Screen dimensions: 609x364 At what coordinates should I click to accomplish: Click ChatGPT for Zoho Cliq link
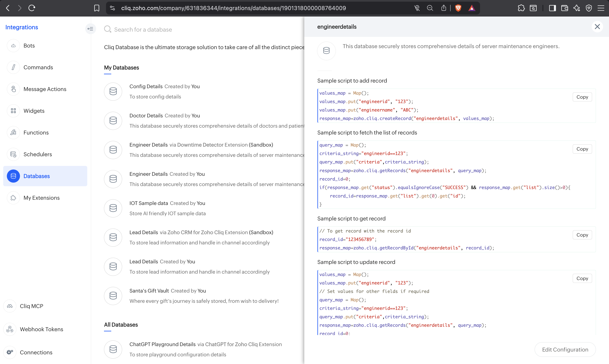point(232,344)
